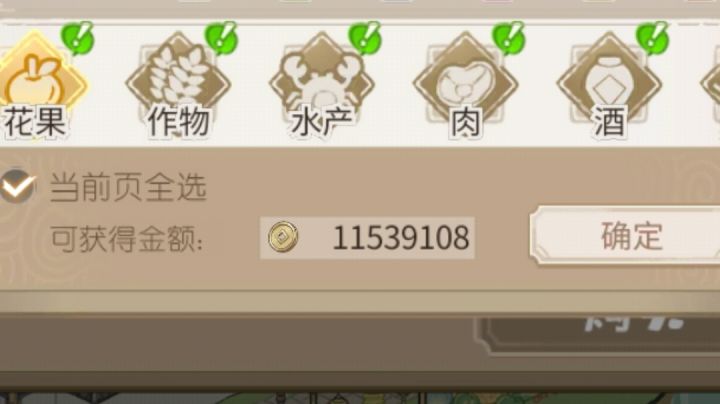Click the 当前页全选 select-all label text
The image size is (720, 404).
128,187
